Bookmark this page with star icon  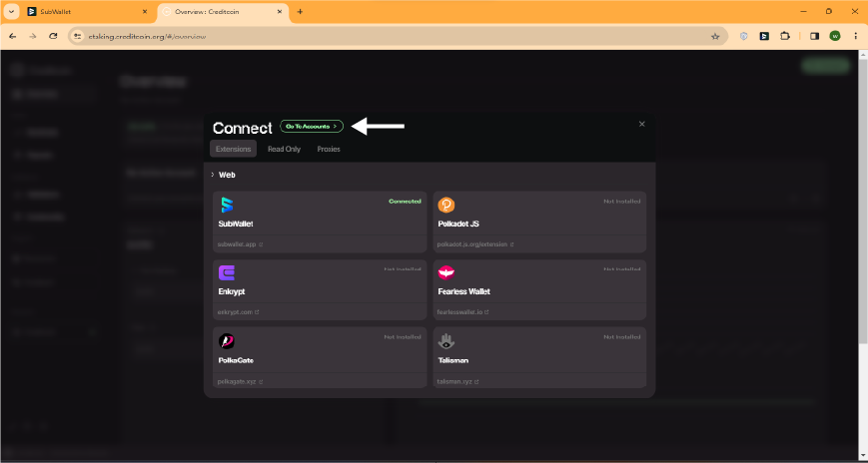click(x=715, y=37)
